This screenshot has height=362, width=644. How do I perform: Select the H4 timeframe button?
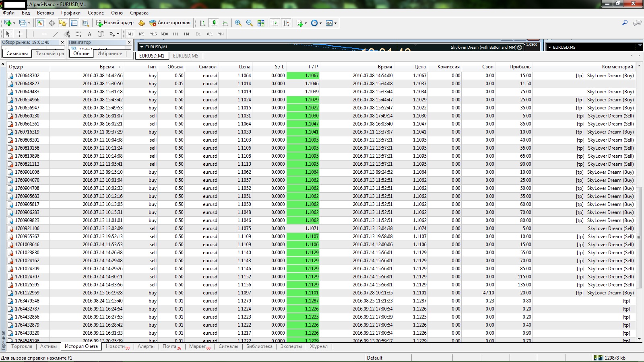coord(186,34)
